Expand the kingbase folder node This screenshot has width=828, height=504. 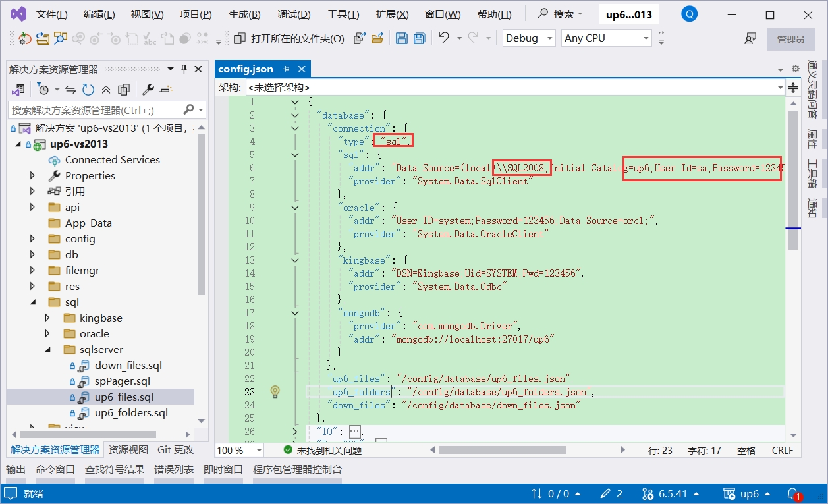point(47,318)
